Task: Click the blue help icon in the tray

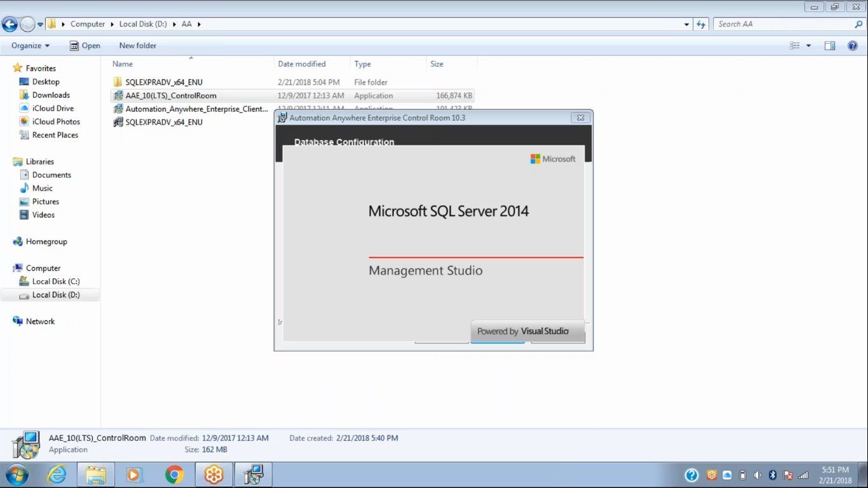Action: coord(691,475)
